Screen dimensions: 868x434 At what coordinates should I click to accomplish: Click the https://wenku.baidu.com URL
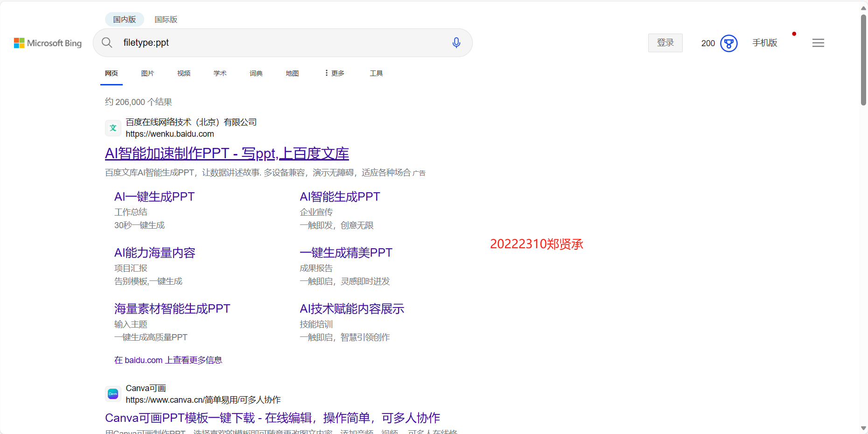(x=170, y=134)
